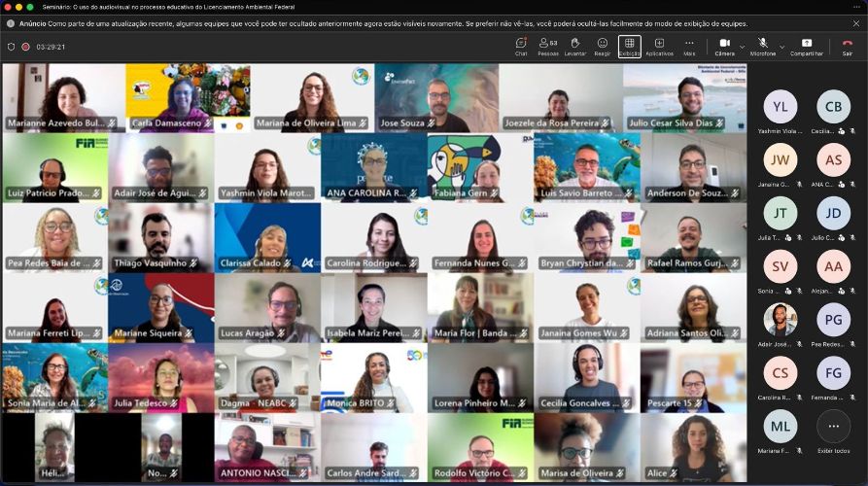
Task: Open the Aplicativos apps panel
Action: 659,46
